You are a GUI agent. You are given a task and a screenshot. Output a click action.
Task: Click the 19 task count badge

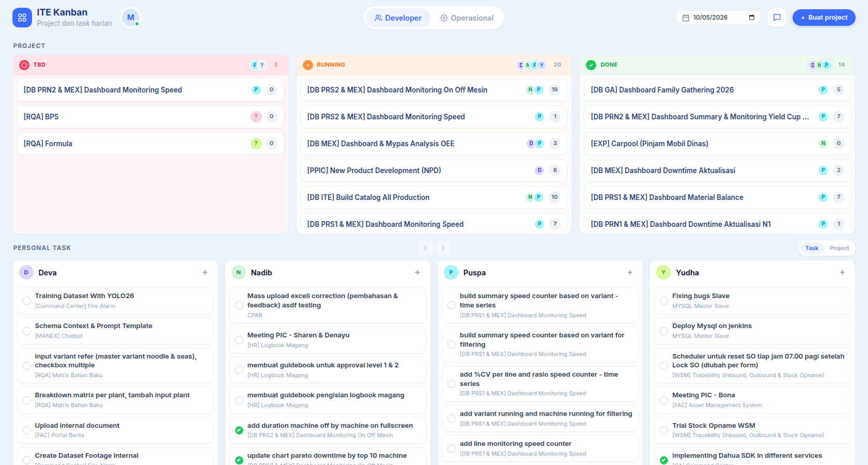554,90
